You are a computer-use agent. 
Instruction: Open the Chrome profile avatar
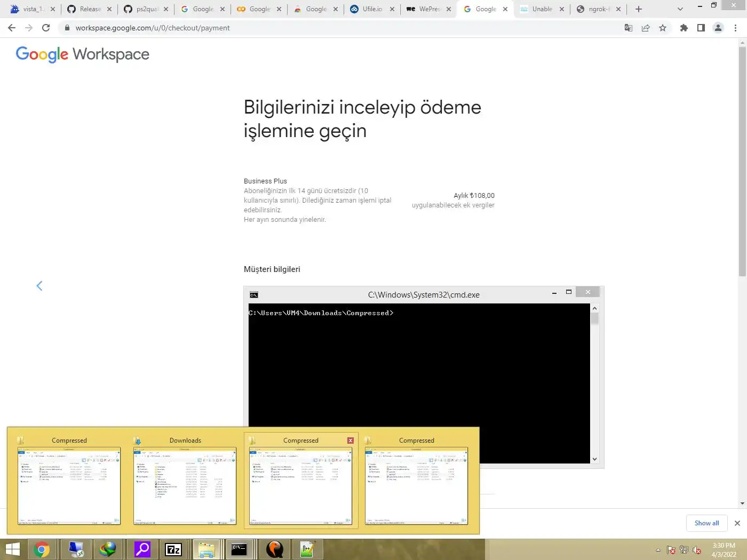pyautogui.click(x=718, y=28)
